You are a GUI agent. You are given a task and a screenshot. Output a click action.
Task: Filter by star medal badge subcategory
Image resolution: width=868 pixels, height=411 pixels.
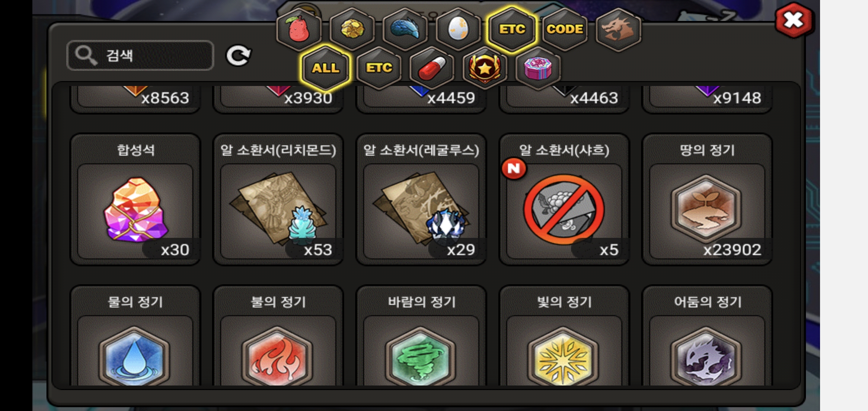pyautogui.click(x=485, y=68)
